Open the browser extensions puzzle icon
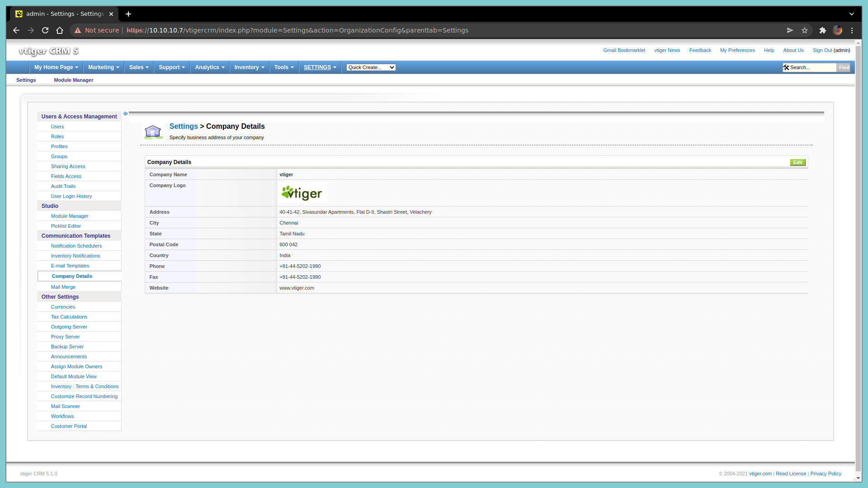This screenshot has width=868, height=488. [x=823, y=30]
